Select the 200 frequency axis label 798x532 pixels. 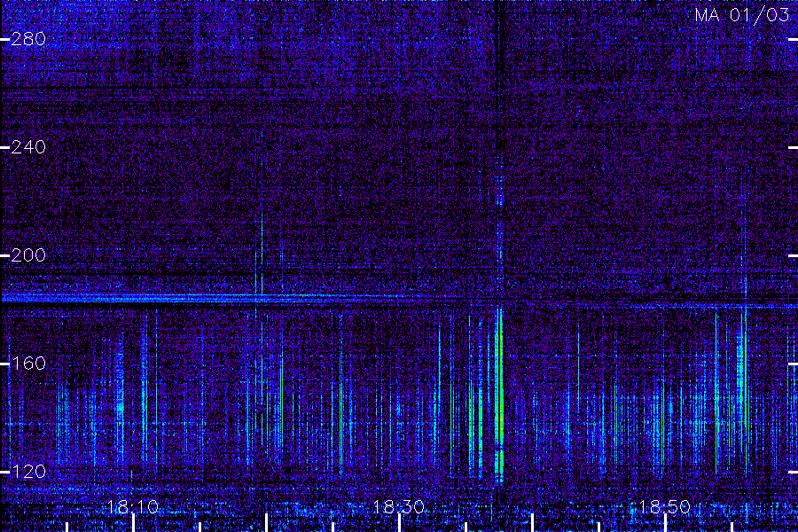[x=28, y=255]
